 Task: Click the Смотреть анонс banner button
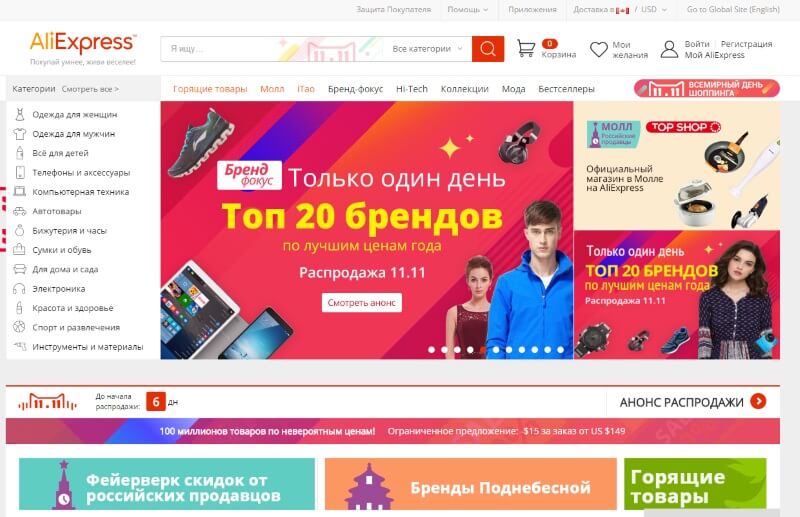pyautogui.click(x=362, y=303)
